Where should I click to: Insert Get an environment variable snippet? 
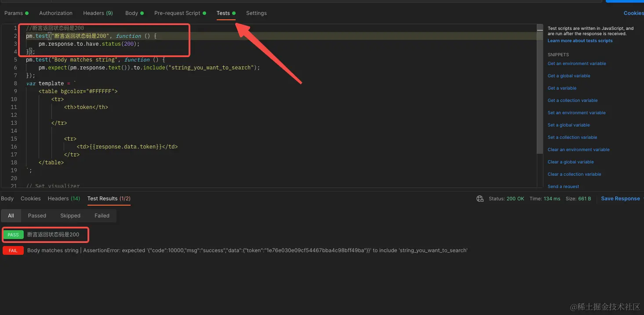[577, 64]
